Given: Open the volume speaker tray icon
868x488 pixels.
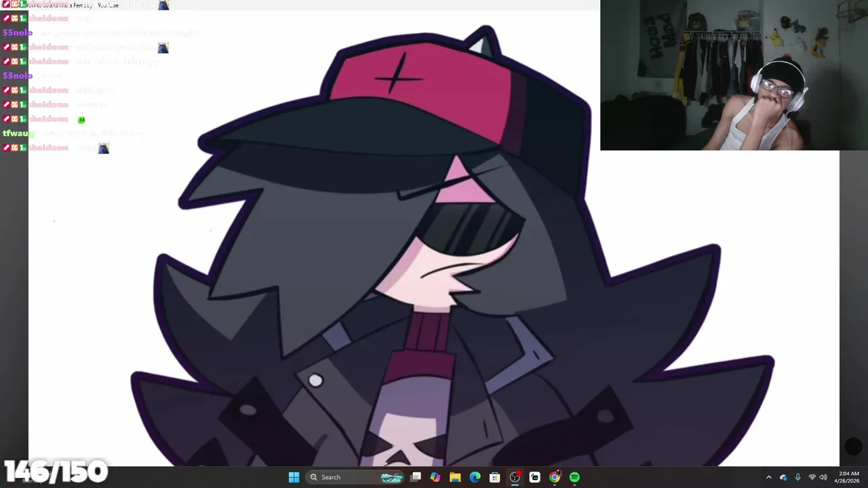Looking at the screenshot, I should tap(823, 477).
